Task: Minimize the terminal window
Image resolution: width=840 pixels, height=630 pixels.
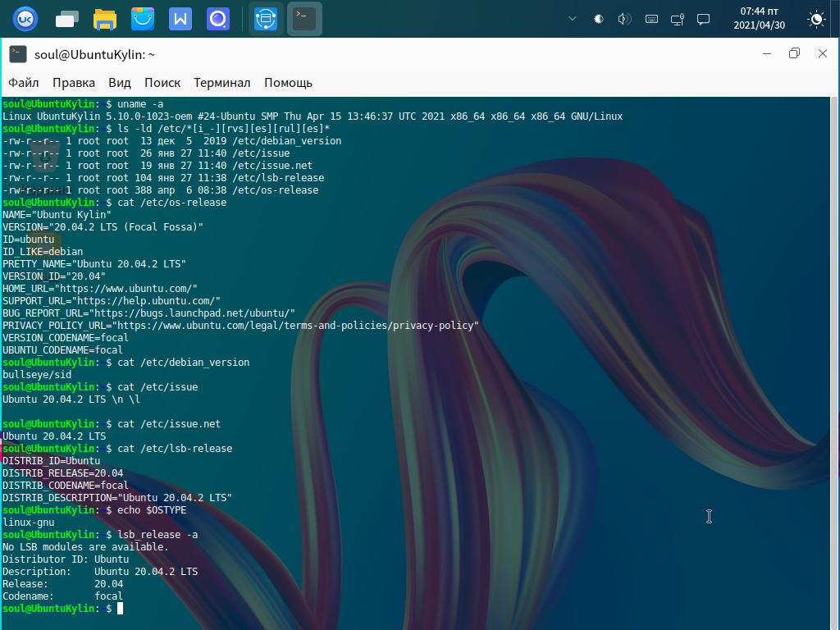Action: 767,53
